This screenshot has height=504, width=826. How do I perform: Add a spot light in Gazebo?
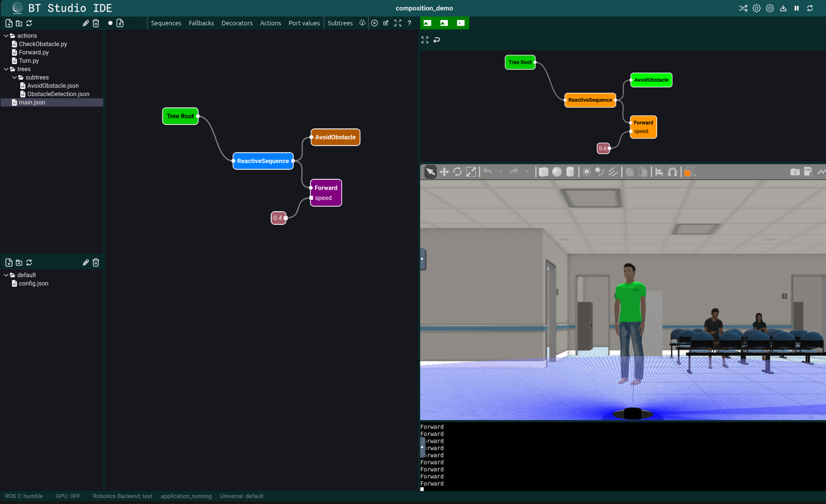pyautogui.click(x=600, y=172)
